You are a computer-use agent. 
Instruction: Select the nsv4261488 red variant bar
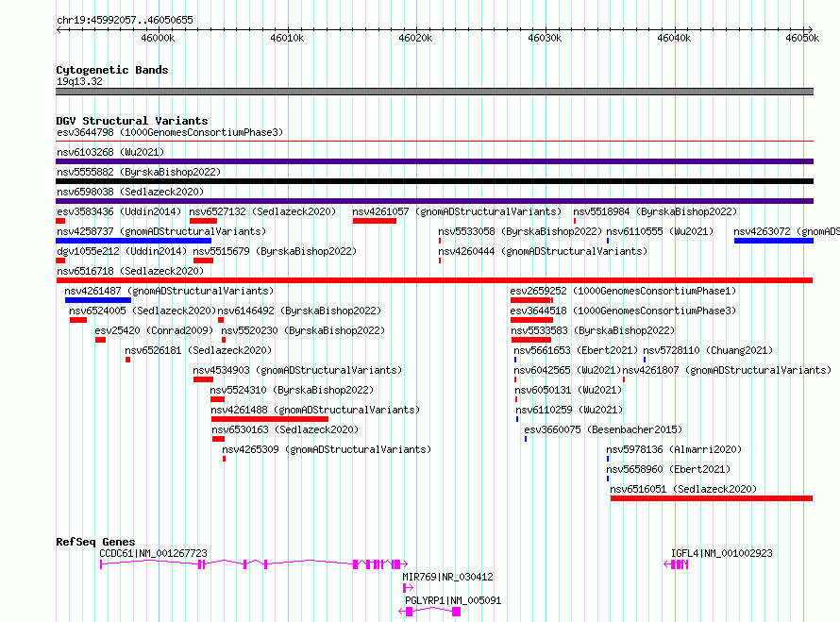point(270,419)
